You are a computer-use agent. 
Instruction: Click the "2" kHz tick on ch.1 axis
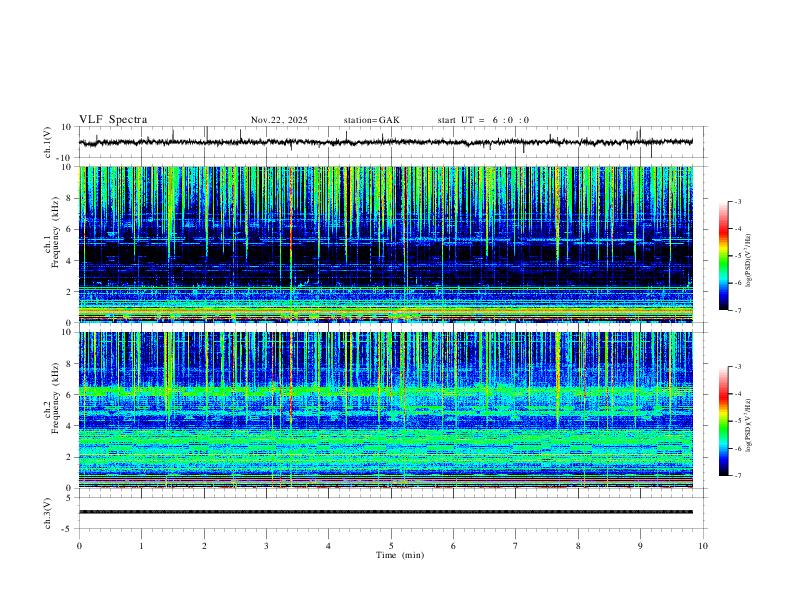click(x=69, y=292)
